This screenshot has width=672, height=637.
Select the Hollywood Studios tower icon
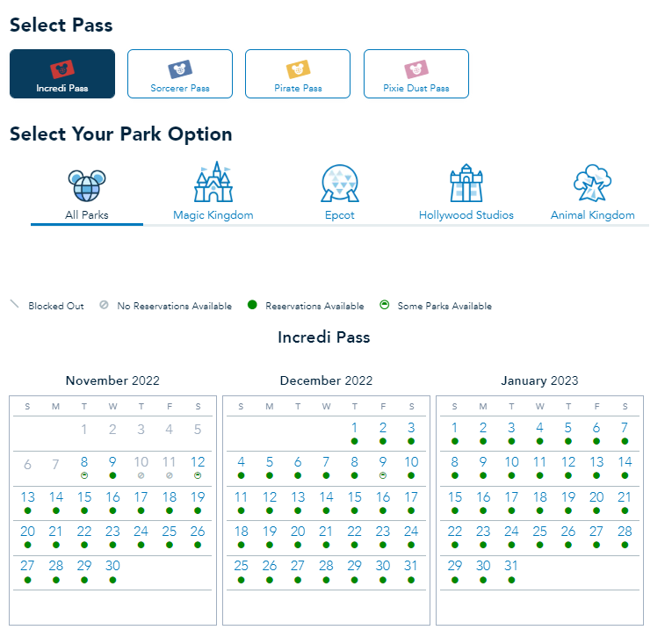pos(466,183)
